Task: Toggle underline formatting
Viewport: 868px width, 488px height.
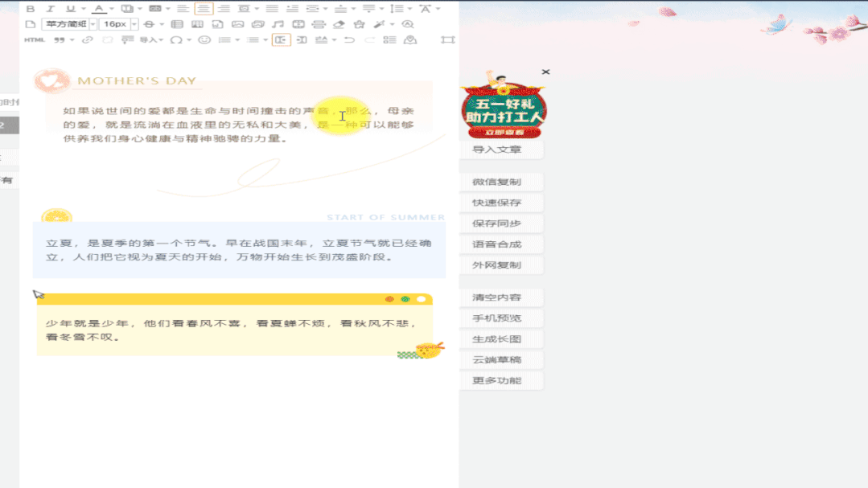Action: coord(70,9)
